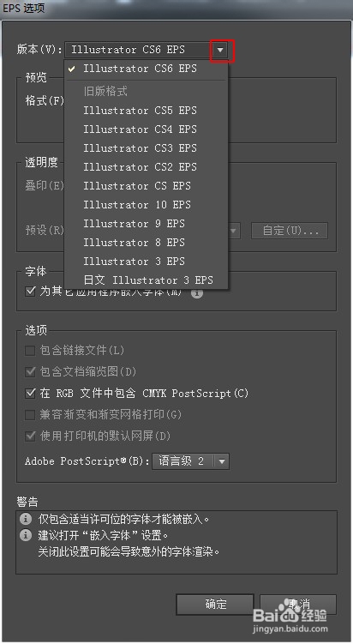Collapse the version dropdown arrow

pyautogui.click(x=221, y=50)
